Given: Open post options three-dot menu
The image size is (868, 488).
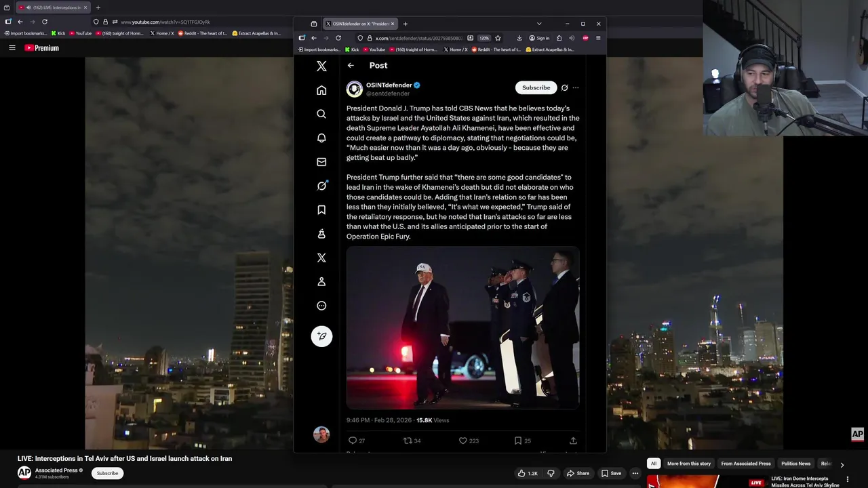Looking at the screenshot, I should pos(576,87).
